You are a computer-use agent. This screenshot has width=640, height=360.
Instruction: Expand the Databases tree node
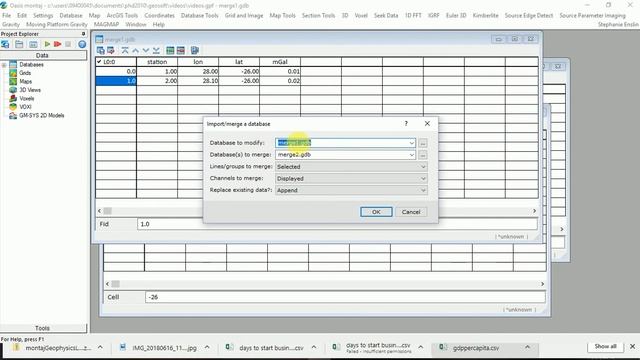pos(4,65)
